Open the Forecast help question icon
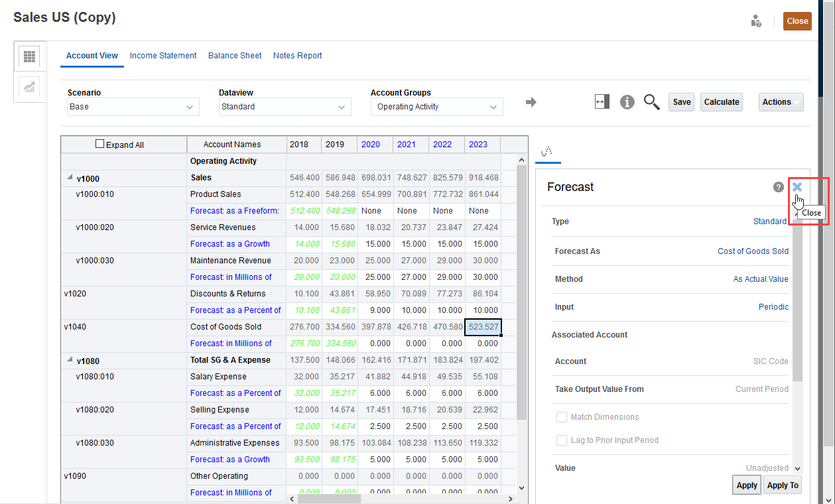Image resolution: width=835 pixels, height=504 pixels. 779,187
